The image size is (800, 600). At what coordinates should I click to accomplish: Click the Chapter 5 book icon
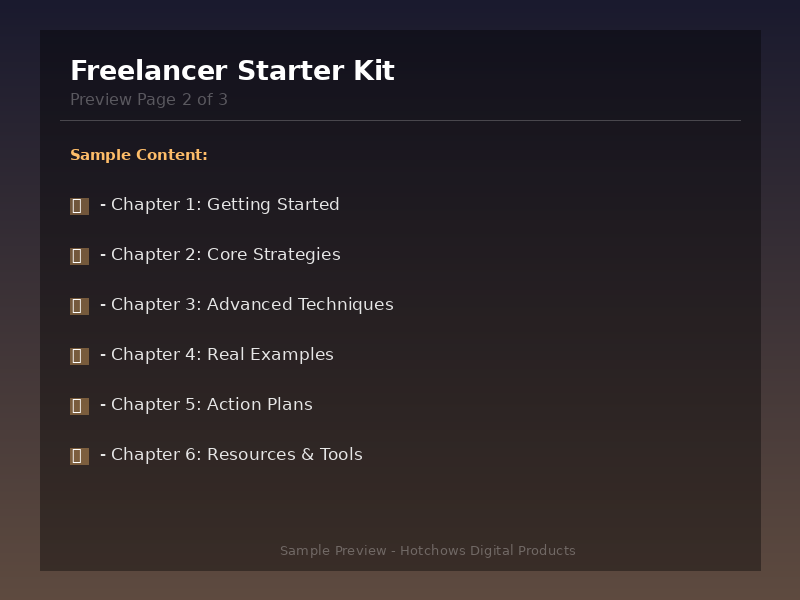[79, 406]
